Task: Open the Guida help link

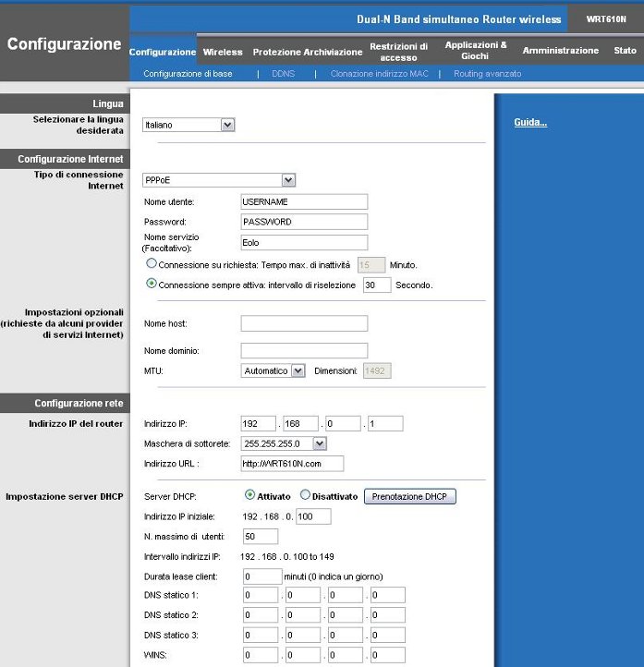Action: click(x=530, y=122)
